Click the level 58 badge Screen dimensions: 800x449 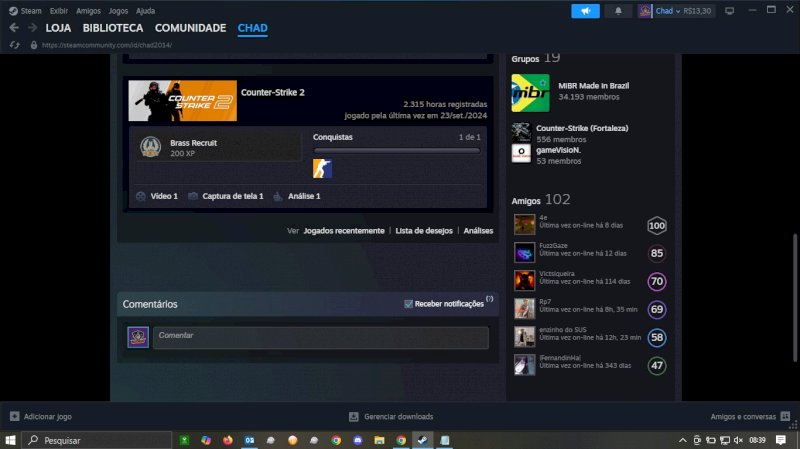click(x=657, y=338)
